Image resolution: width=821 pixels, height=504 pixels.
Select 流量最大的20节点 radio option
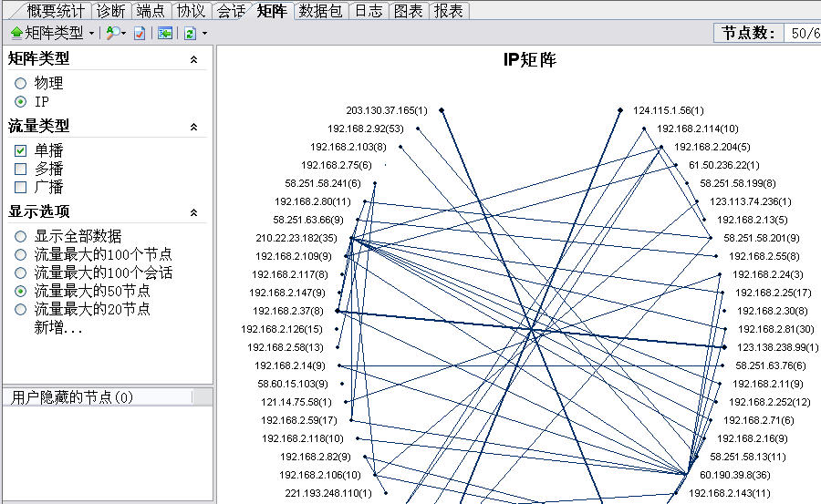pos(20,309)
